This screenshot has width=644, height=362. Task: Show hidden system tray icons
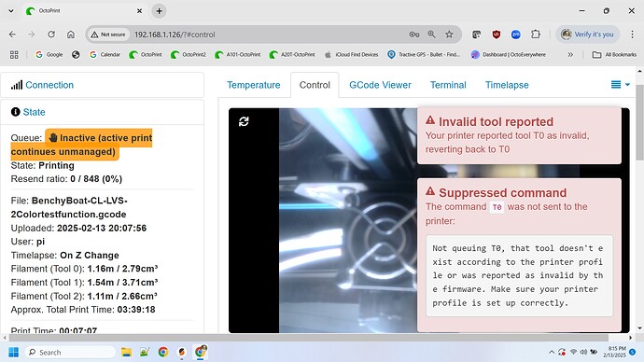pos(552,352)
